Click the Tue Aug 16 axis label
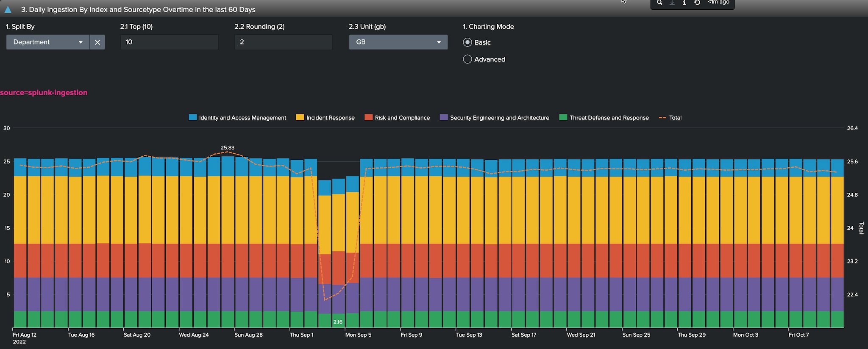 81,335
